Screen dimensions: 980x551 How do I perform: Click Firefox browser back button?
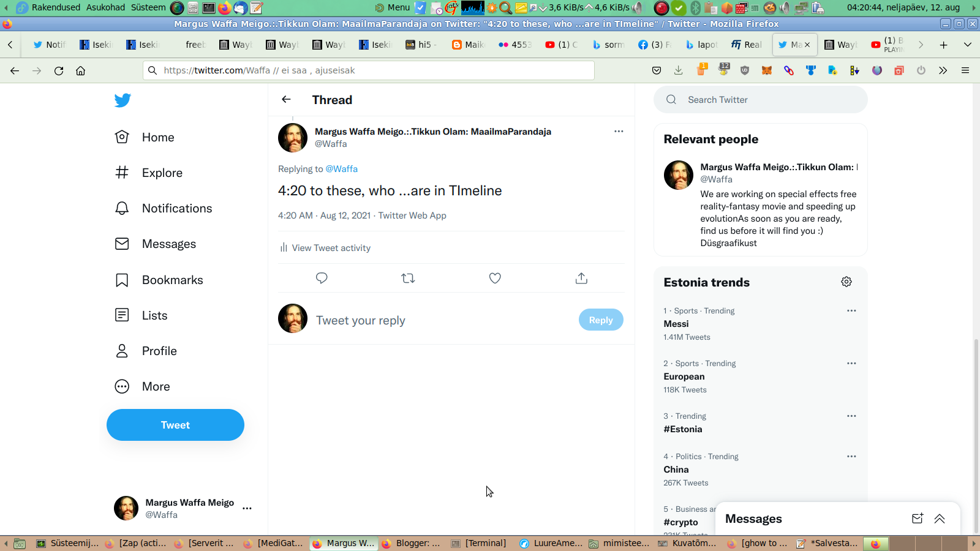[x=15, y=70]
